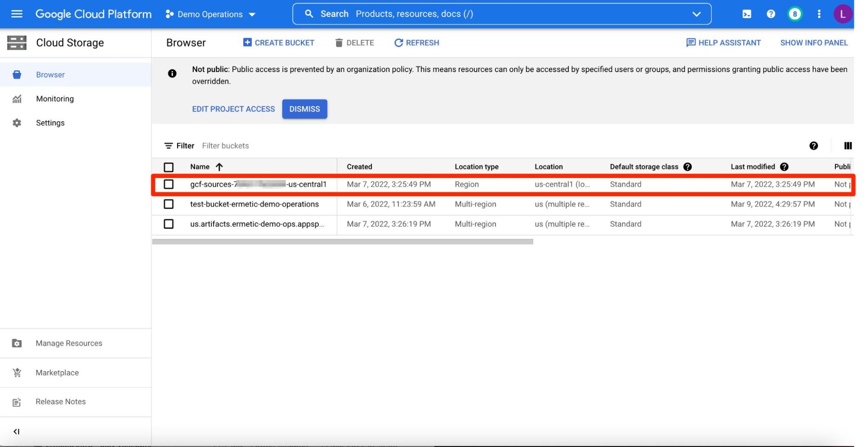Open column display options icon
The width and height of the screenshot is (868, 447).
tap(848, 146)
